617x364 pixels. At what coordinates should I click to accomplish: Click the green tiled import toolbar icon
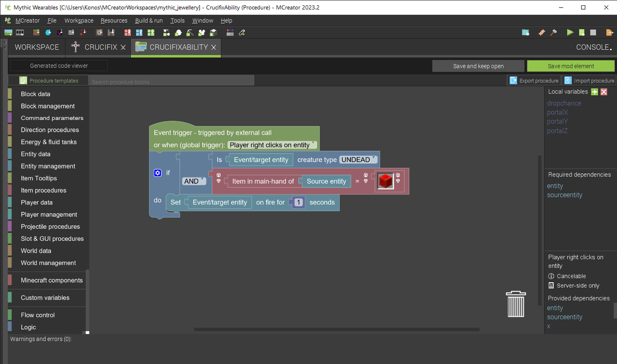point(151,32)
